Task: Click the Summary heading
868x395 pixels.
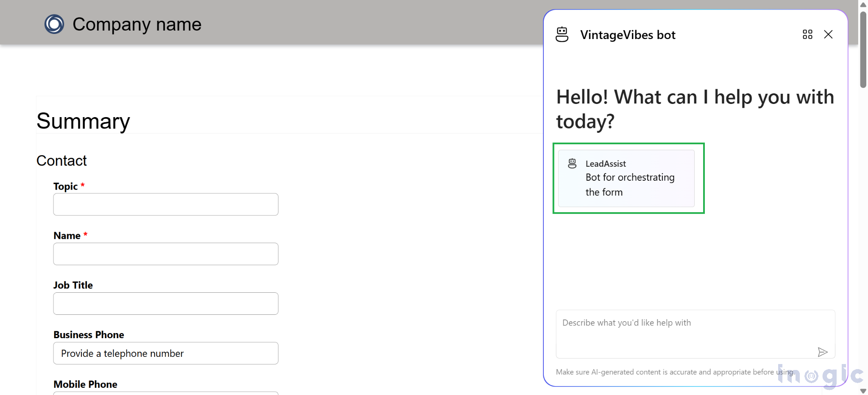Action: point(83,121)
